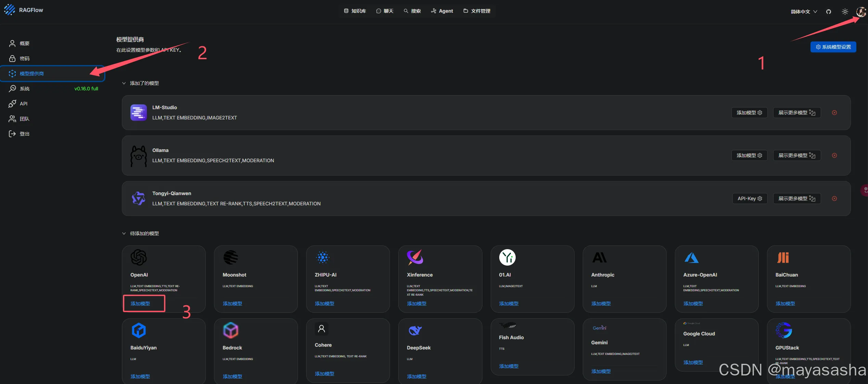Click 添加模型 under OpenAI
The height and width of the screenshot is (384, 868).
140,304
